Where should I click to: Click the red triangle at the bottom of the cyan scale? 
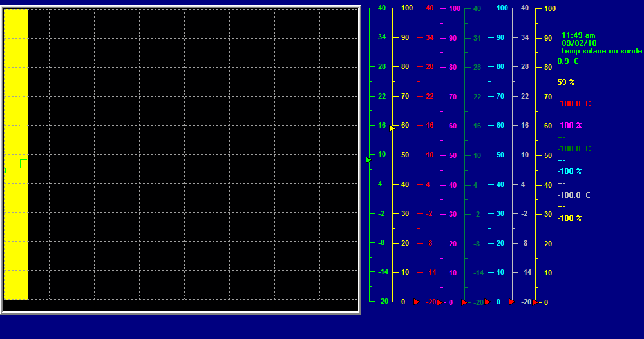click(488, 302)
